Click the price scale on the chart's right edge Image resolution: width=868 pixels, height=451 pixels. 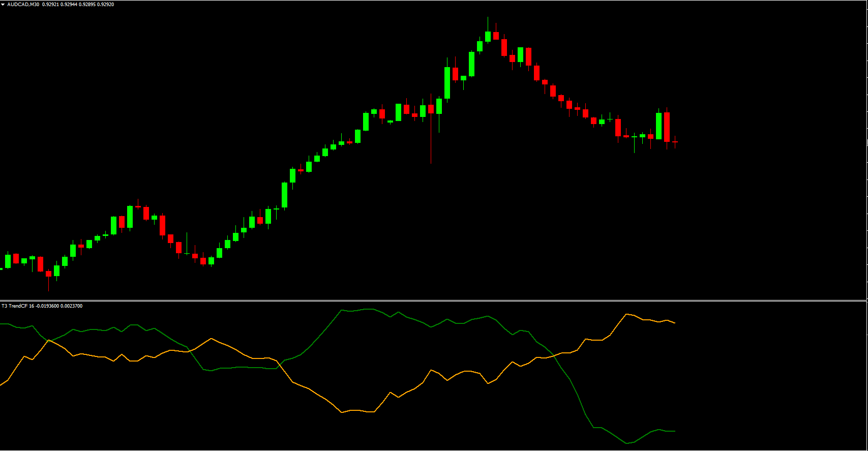[866, 153]
